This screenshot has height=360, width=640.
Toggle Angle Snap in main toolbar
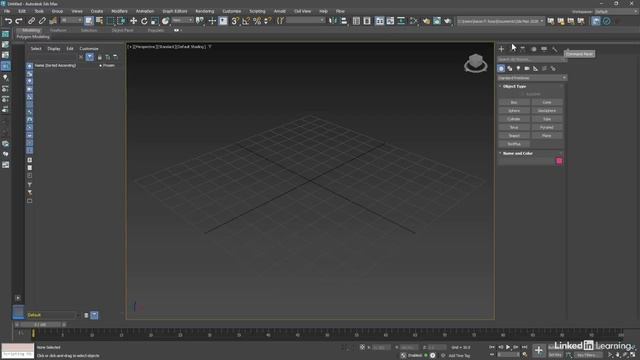(246, 21)
